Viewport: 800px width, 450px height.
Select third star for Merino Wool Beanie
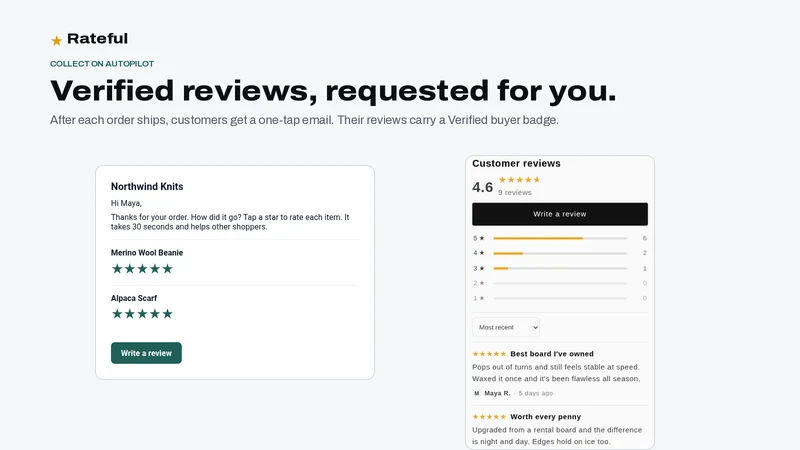click(142, 269)
